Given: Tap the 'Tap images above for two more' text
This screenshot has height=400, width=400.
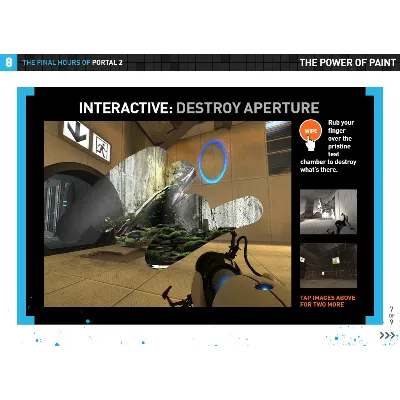Looking at the screenshot, I should click(327, 301).
